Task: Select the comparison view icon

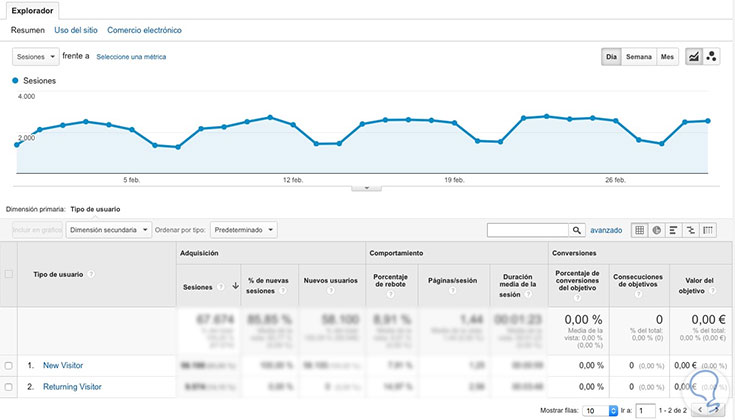Action: [x=691, y=230]
